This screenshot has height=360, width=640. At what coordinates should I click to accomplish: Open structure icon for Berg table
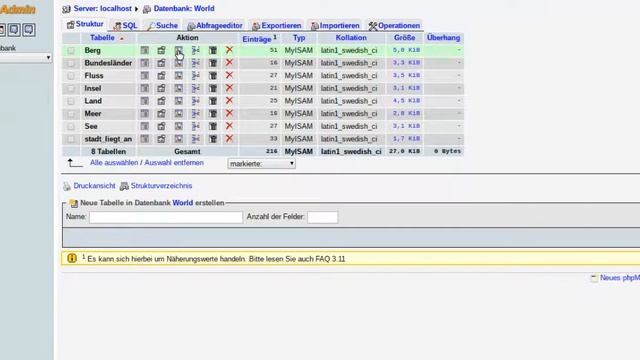point(162,50)
